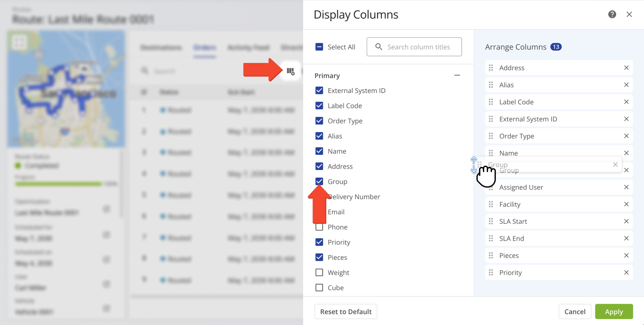The image size is (644, 325).
Task: Enable the Weight column checkbox
Action: coord(319,273)
